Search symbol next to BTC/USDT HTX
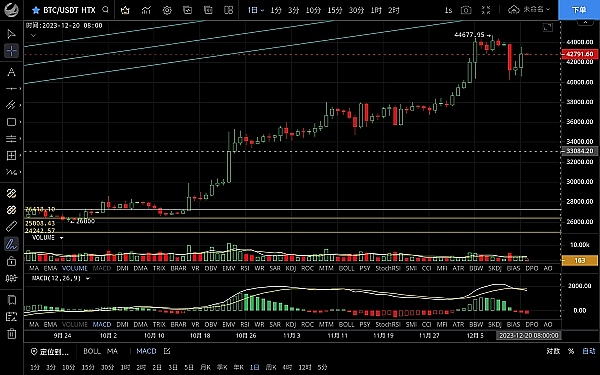This screenshot has width=600, height=375. coord(106,10)
